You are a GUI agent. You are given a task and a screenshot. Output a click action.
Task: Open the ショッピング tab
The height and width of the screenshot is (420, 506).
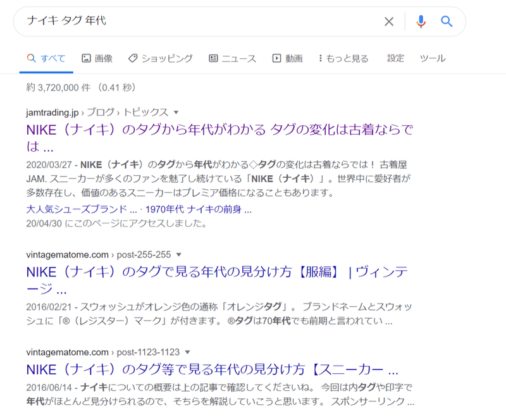point(161,58)
